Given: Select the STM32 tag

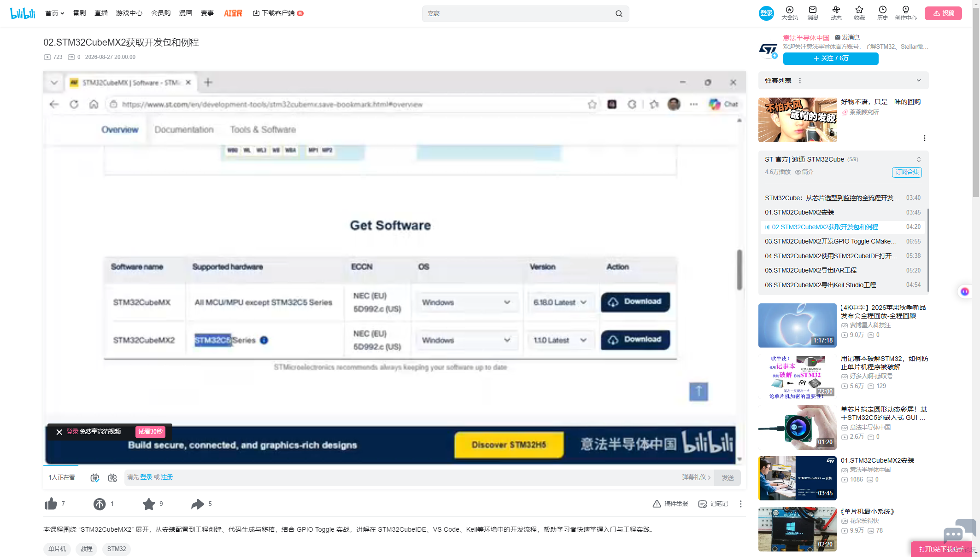Looking at the screenshot, I should pos(117,549).
